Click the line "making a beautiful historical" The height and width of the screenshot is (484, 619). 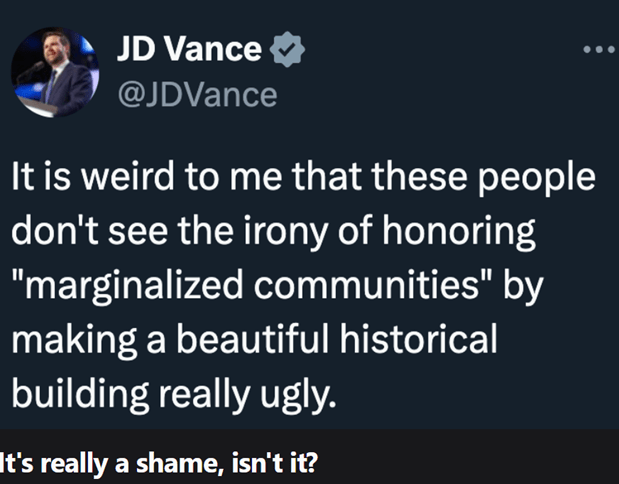[x=253, y=340]
